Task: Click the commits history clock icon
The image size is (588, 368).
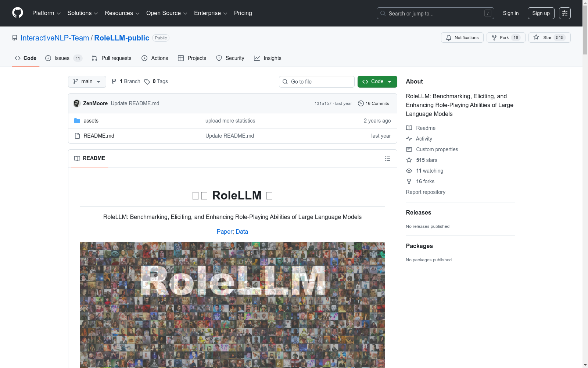Action: coord(361,103)
